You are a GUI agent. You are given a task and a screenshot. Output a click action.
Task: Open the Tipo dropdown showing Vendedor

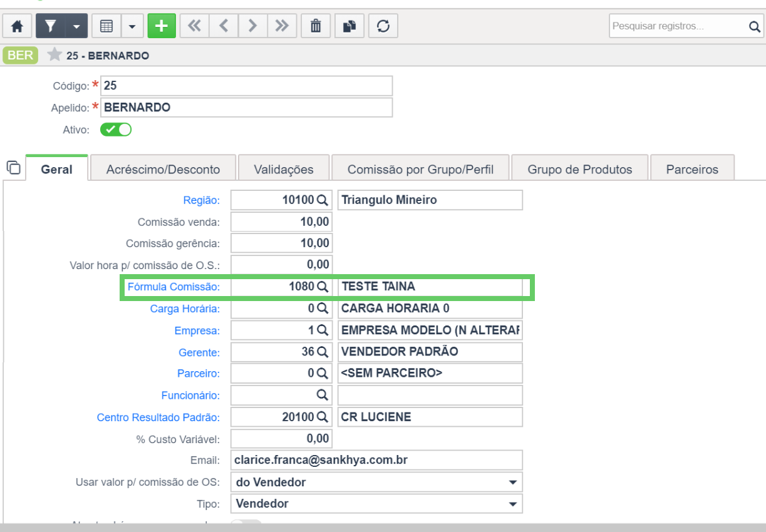376,503
